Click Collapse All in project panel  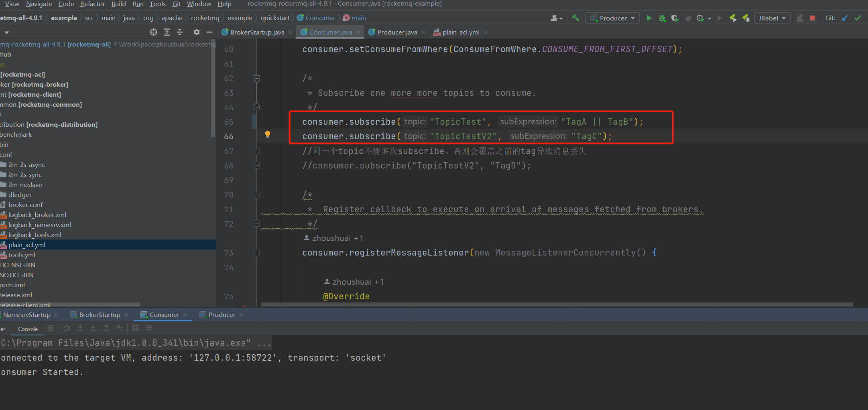point(180,32)
